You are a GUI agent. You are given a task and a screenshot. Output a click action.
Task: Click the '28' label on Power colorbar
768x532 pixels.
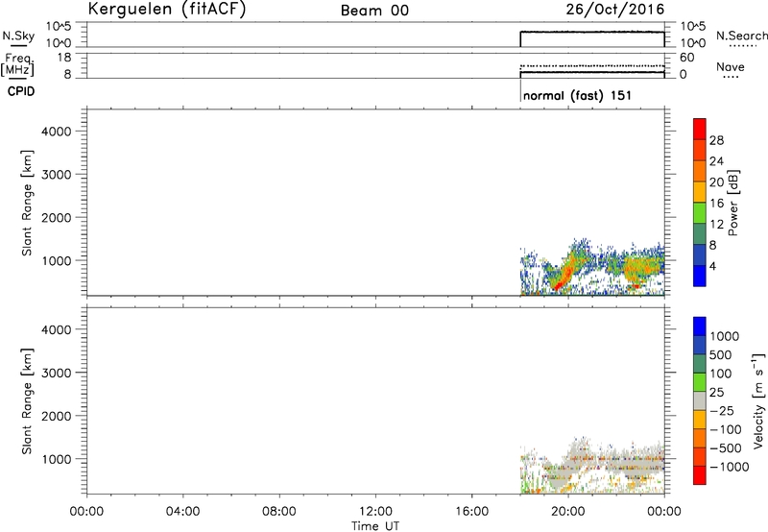point(716,140)
